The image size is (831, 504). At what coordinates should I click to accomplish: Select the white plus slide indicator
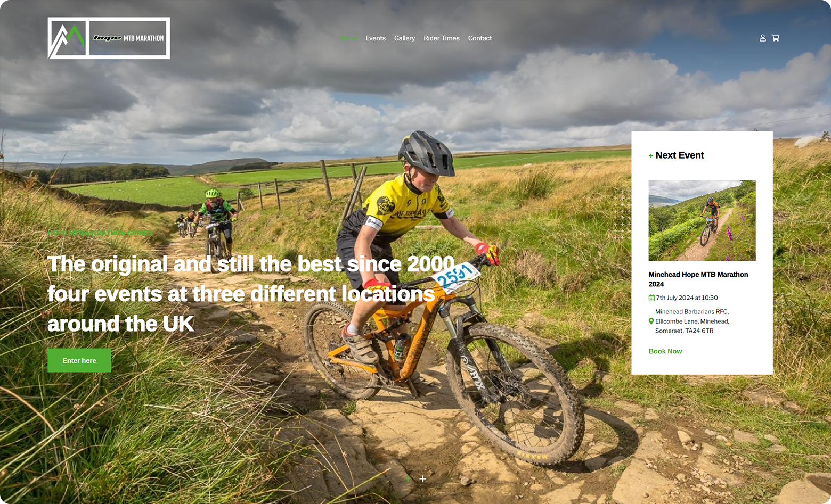coord(423,479)
